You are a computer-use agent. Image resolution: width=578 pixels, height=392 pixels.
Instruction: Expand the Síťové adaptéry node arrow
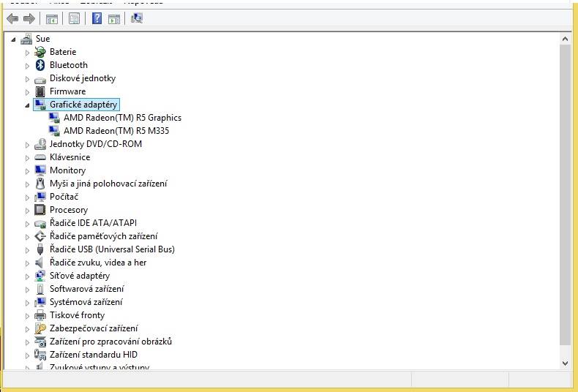(x=27, y=276)
